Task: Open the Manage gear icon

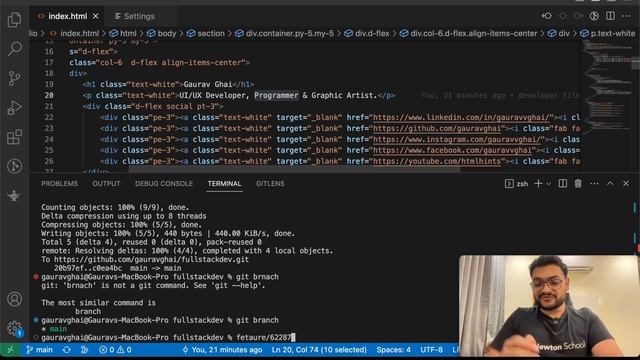Action: 14,328
